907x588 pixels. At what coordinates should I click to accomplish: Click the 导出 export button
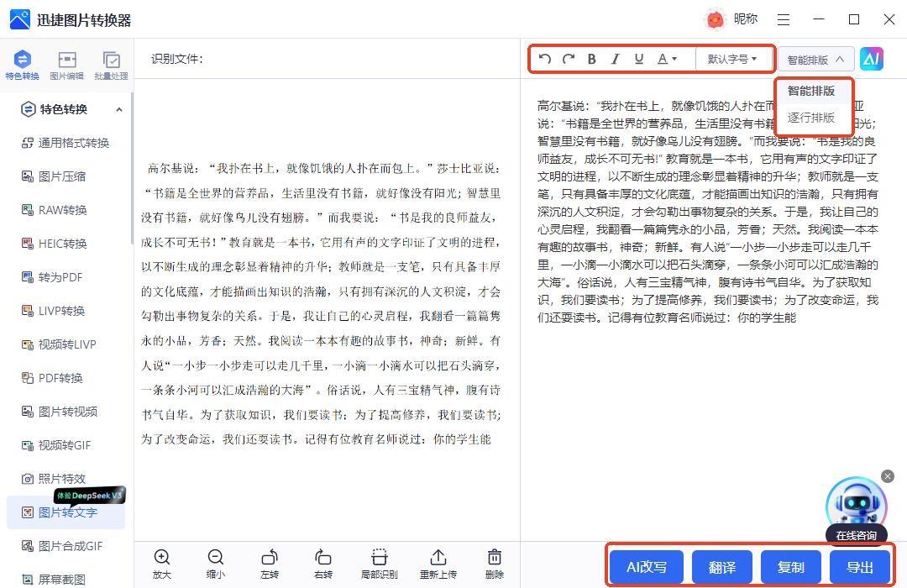(860, 567)
